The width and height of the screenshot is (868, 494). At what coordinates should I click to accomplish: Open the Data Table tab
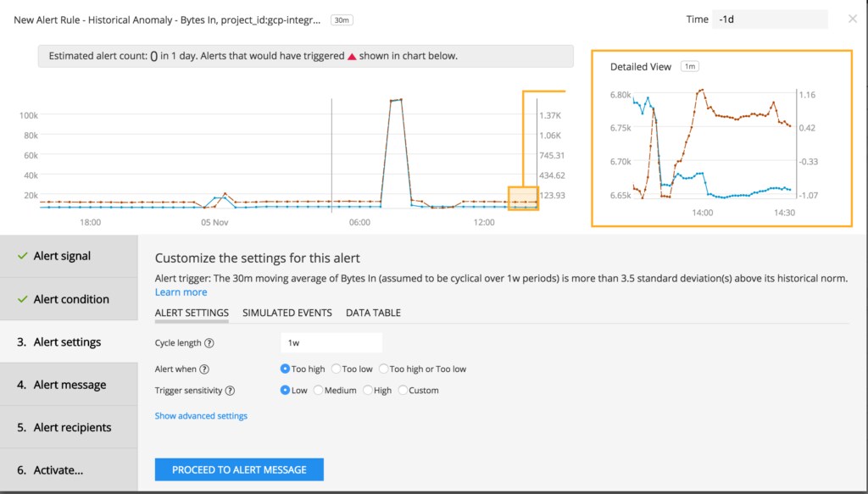point(373,314)
